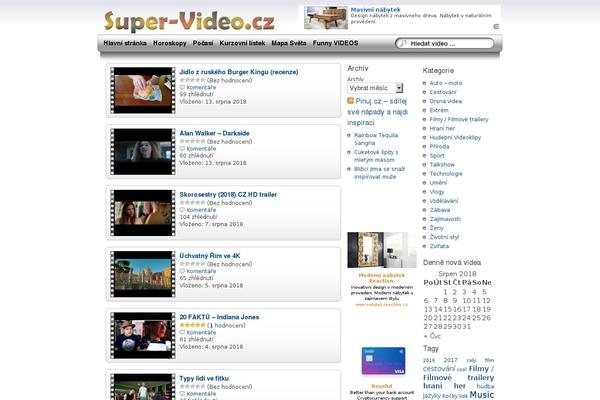Select Hudební Videoklipy category
Image resolution: width=600 pixels, height=400 pixels.
(x=455, y=137)
